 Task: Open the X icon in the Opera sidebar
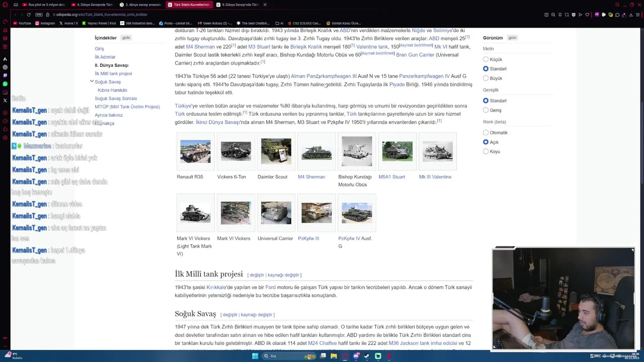click(5, 100)
